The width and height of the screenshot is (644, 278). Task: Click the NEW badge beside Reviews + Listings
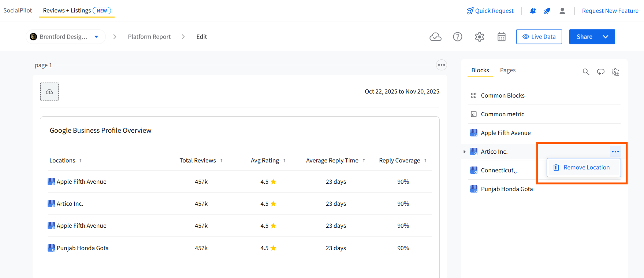click(102, 11)
